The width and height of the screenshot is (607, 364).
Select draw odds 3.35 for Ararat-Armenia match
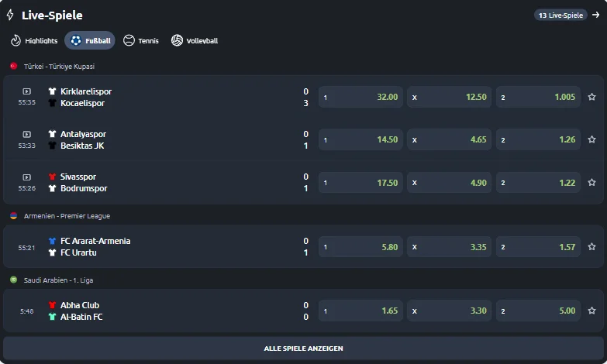point(449,246)
